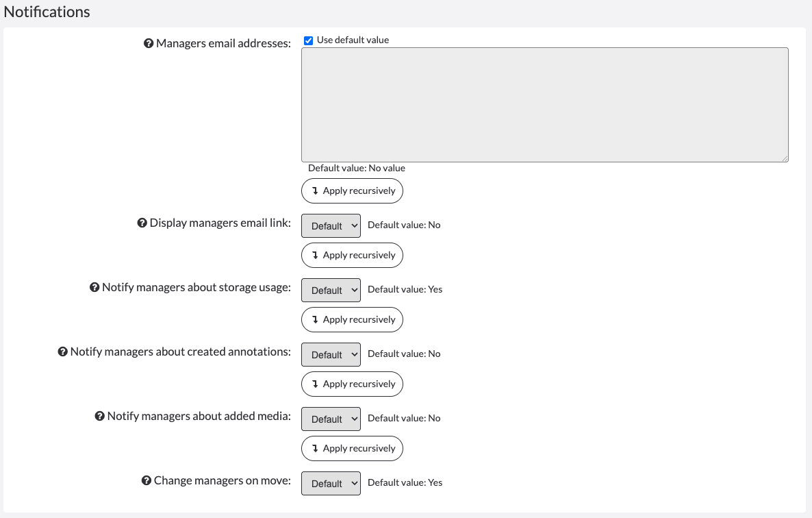Click the help icon for Notify managers about storage usage
The height and width of the screenshot is (518, 812).
94,287
